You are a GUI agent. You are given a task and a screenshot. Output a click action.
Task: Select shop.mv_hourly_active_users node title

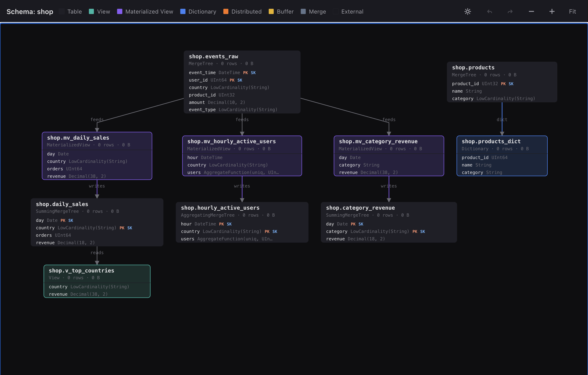click(231, 141)
